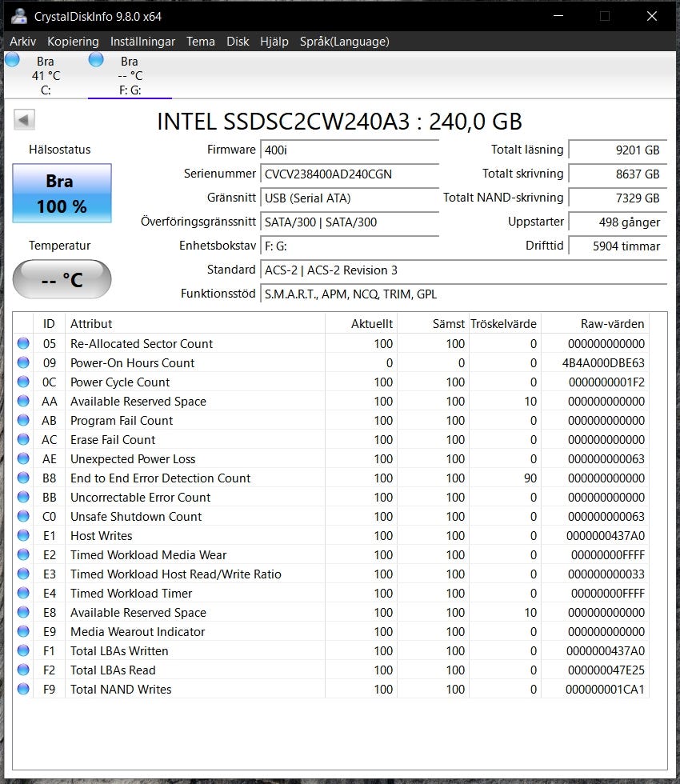This screenshot has width=680, height=784.
Task: Open the Inställningar menu
Action: click(142, 42)
